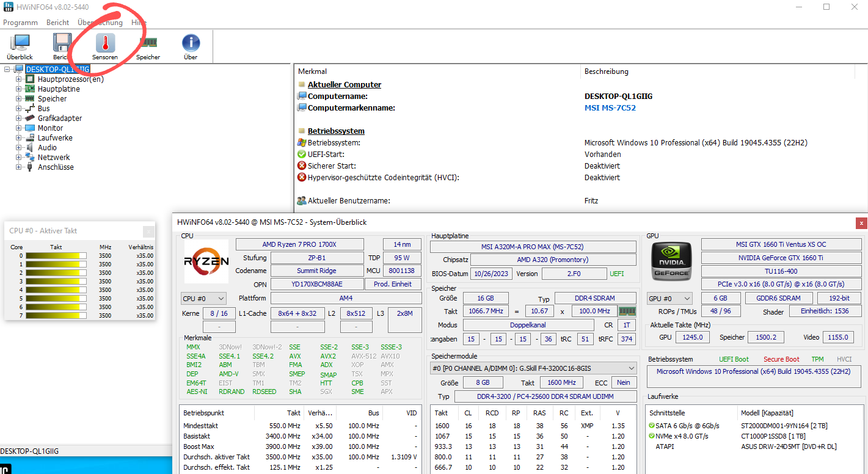The image size is (868, 474).
Task: Collapse the DESKTOP-QL1GIIG root node
Action: click(x=7, y=69)
